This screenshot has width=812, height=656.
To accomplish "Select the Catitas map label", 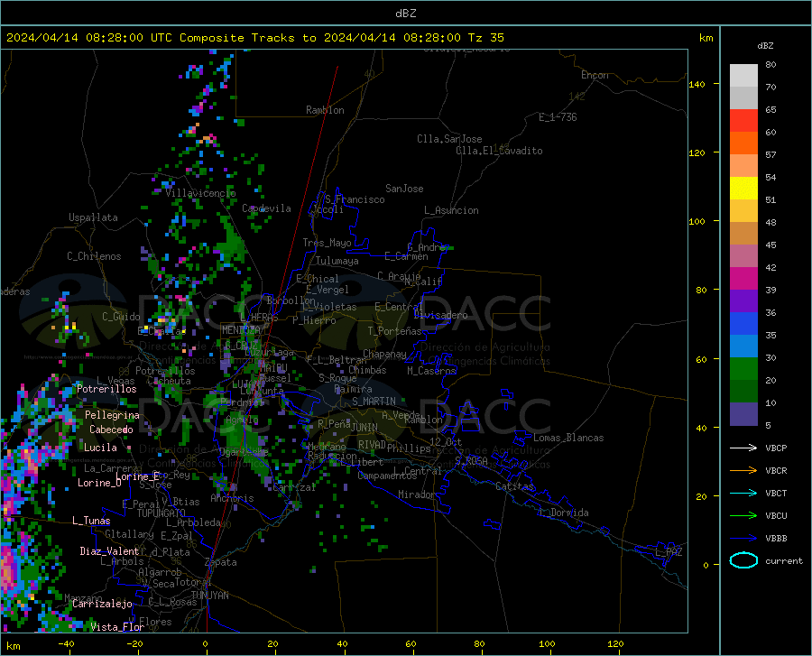I will pyautogui.click(x=514, y=486).
